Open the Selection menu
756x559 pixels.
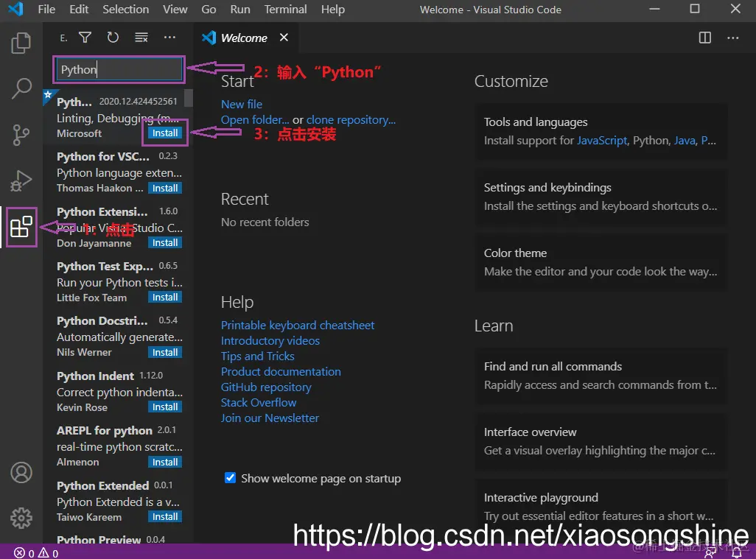tap(126, 9)
